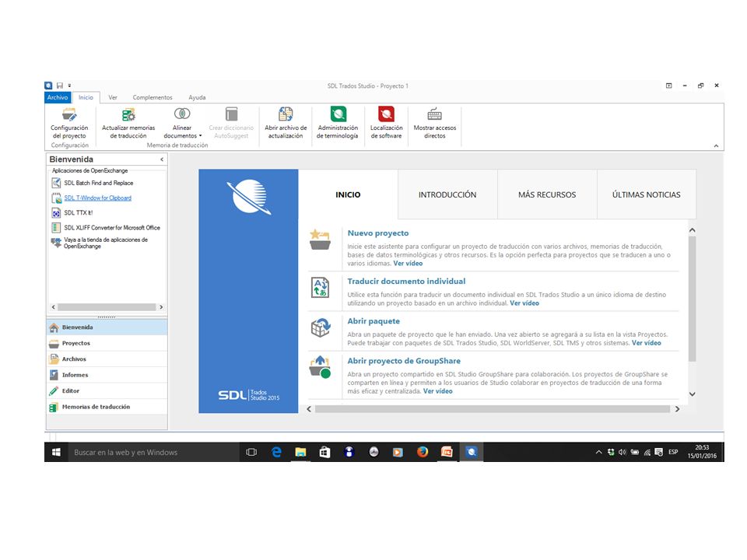
Task: Click Ver vídeo link under Traducir documento
Action: click(x=524, y=303)
